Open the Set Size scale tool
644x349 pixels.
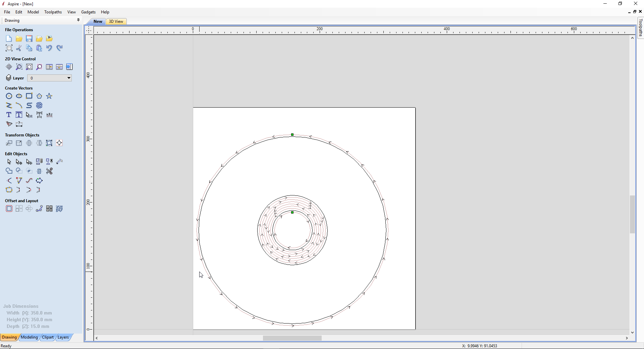pos(19,143)
